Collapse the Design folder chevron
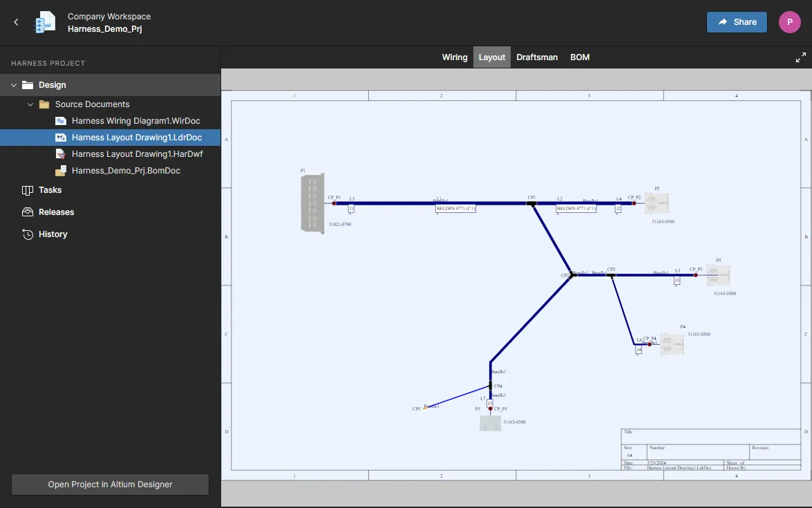812x508 pixels. point(14,85)
